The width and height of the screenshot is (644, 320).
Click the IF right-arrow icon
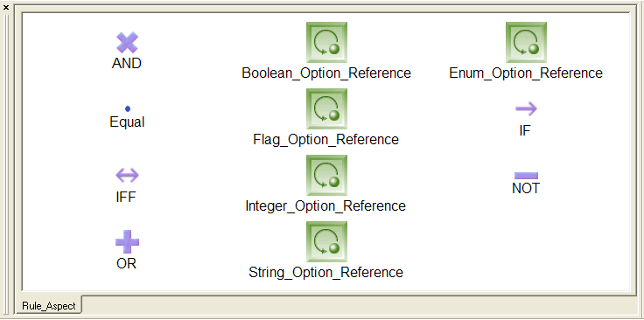526,108
